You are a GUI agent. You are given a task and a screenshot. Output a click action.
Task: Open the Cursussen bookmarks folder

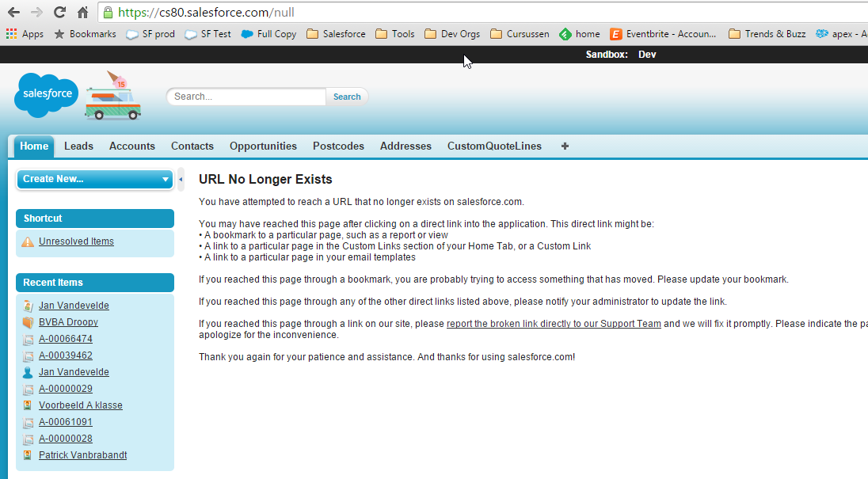click(x=520, y=34)
